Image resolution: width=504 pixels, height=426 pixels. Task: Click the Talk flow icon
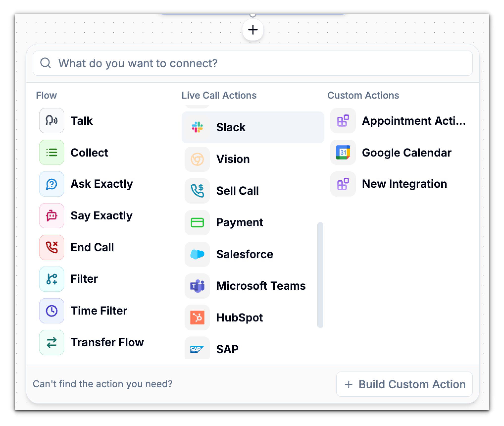click(51, 121)
